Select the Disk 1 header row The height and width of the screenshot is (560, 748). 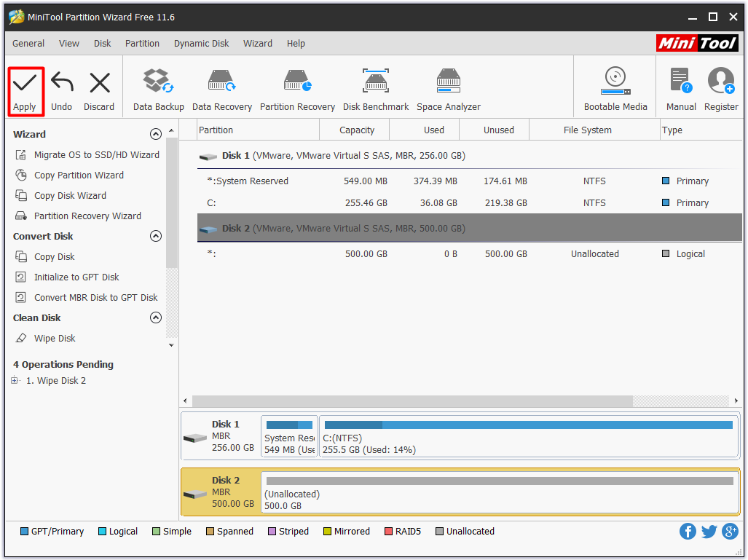(x=470, y=156)
